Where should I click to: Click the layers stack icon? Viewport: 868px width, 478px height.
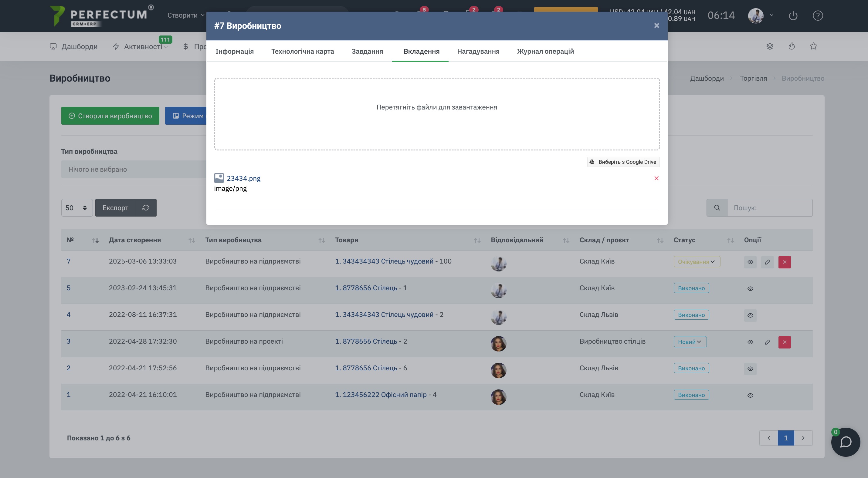[770, 46]
